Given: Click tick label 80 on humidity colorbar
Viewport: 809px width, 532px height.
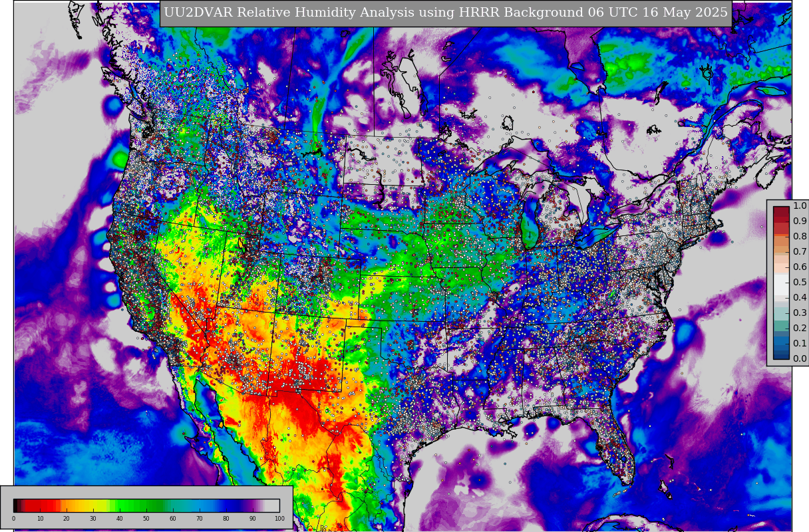Looking at the screenshot, I should click(226, 519).
